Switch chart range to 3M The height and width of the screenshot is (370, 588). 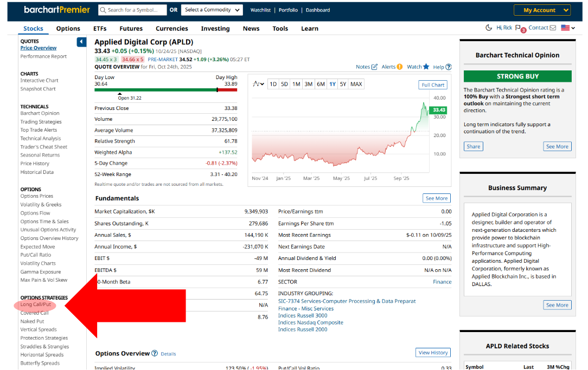308,84
